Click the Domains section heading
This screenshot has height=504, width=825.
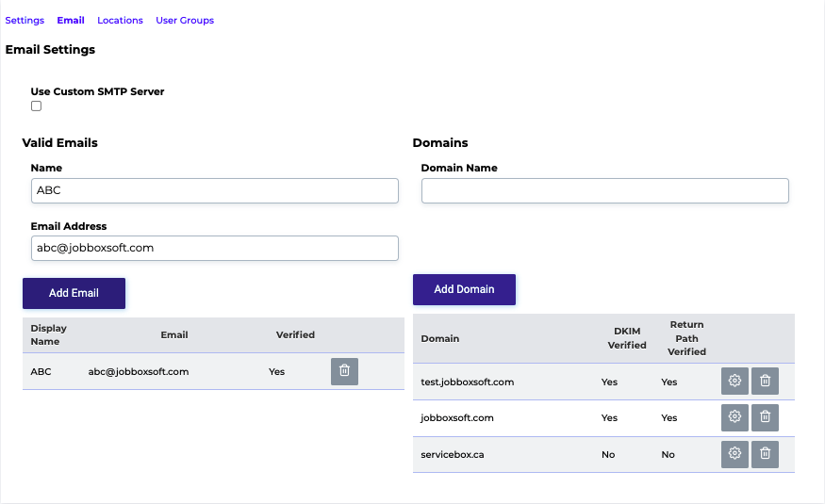click(x=440, y=143)
